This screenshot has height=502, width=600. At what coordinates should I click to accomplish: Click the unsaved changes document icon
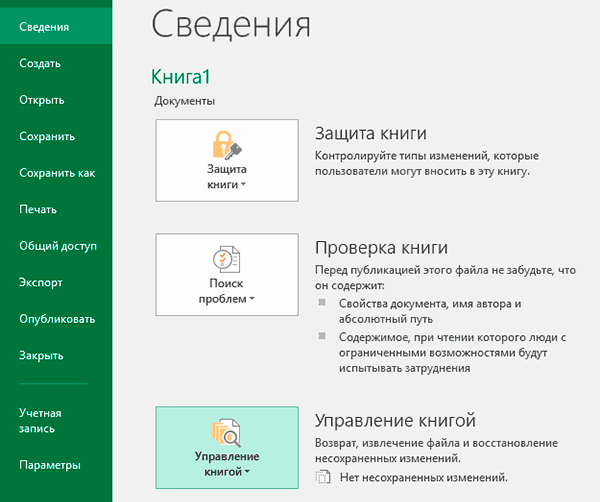(323, 477)
